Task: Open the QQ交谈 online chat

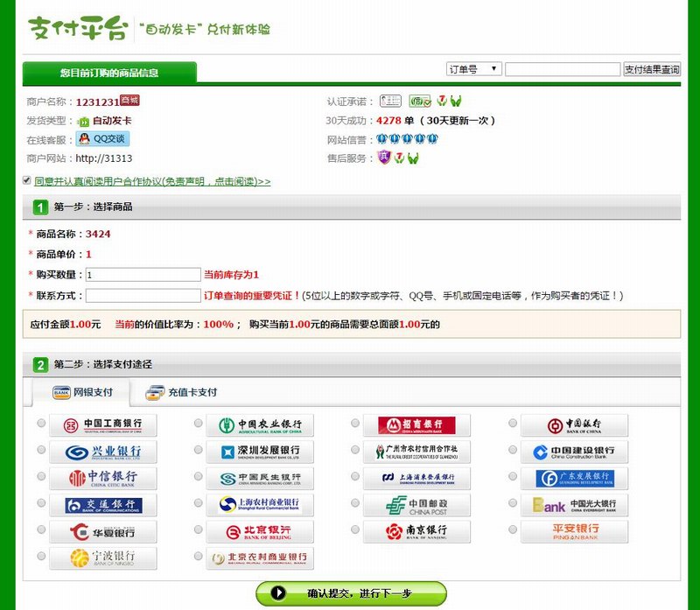Action: coord(103,139)
